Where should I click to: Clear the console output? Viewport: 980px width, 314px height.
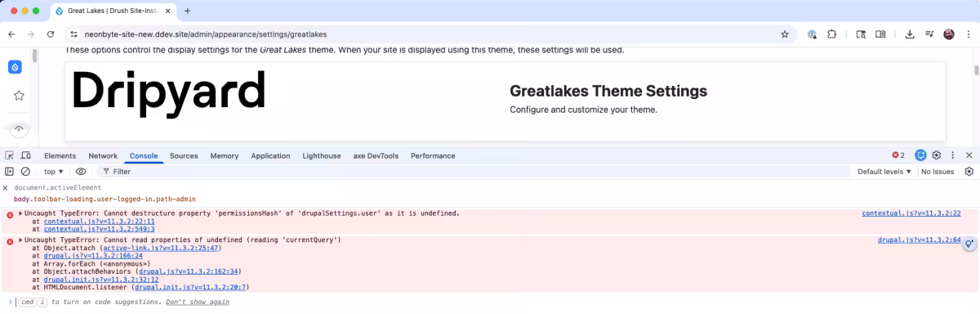[25, 172]
